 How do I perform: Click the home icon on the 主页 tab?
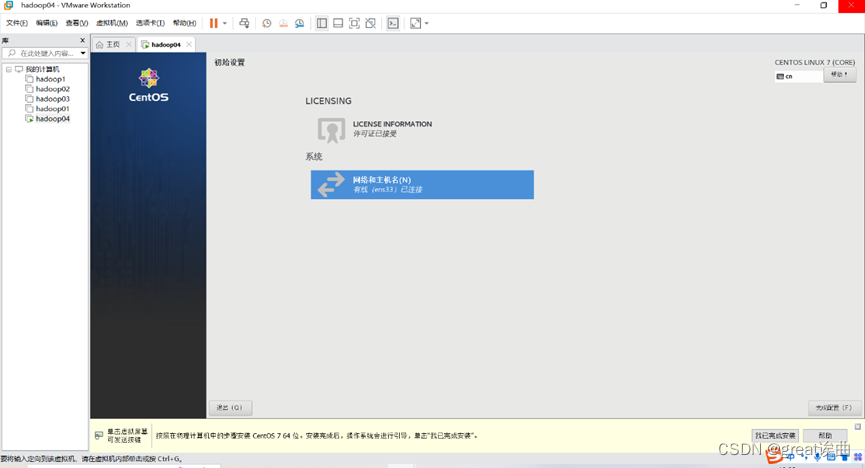coord(100,45)
